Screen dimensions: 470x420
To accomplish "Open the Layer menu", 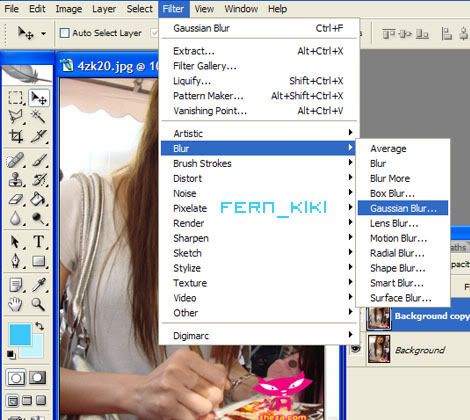I will click(104, 9).
